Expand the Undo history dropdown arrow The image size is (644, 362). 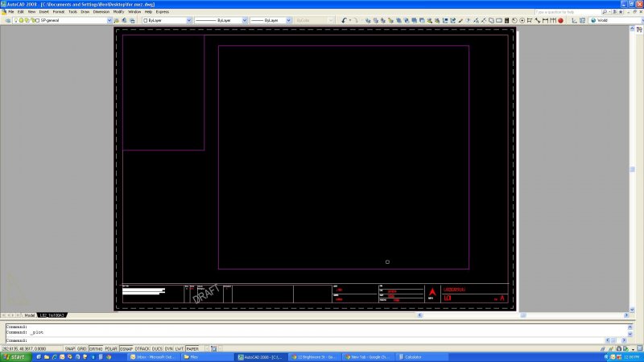coord(350,20)
